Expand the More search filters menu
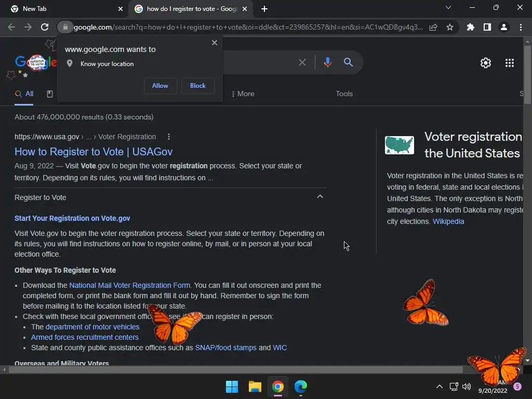The image size is (532, 399). click(243, 94)
